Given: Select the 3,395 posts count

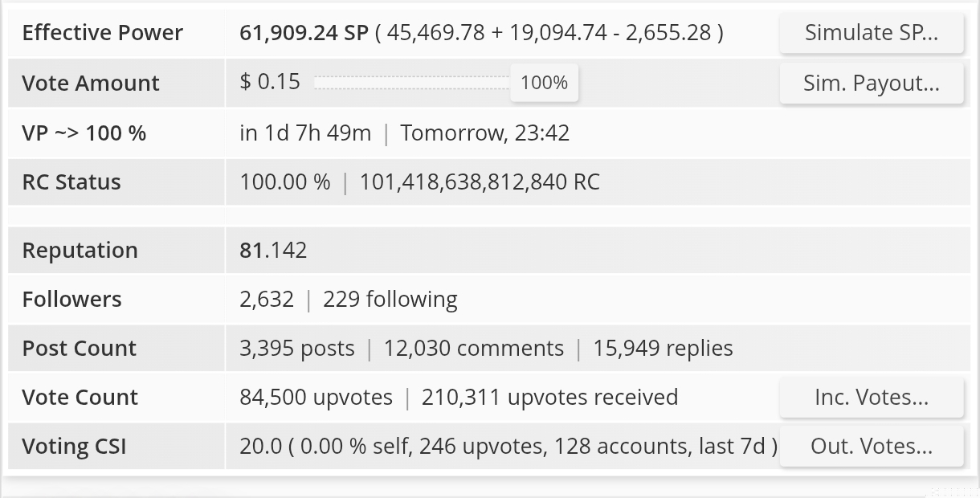Looking at the screenshot, I should pyautogui.click(x=297, y=349).
